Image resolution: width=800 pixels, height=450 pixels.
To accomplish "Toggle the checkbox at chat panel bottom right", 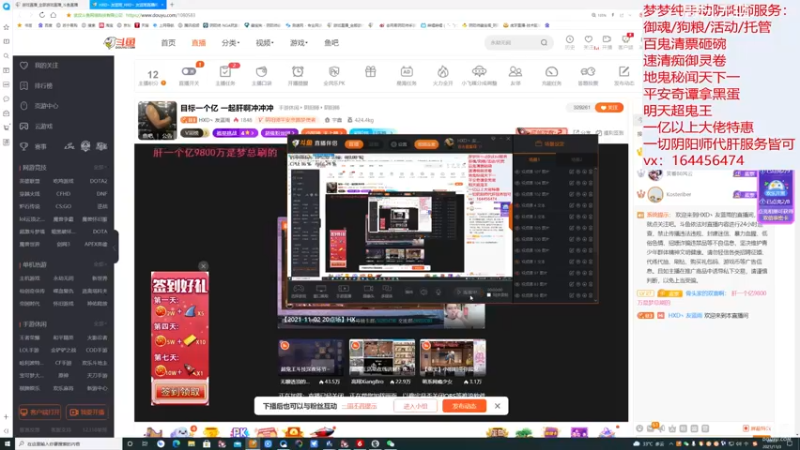I will click(746, 429).
